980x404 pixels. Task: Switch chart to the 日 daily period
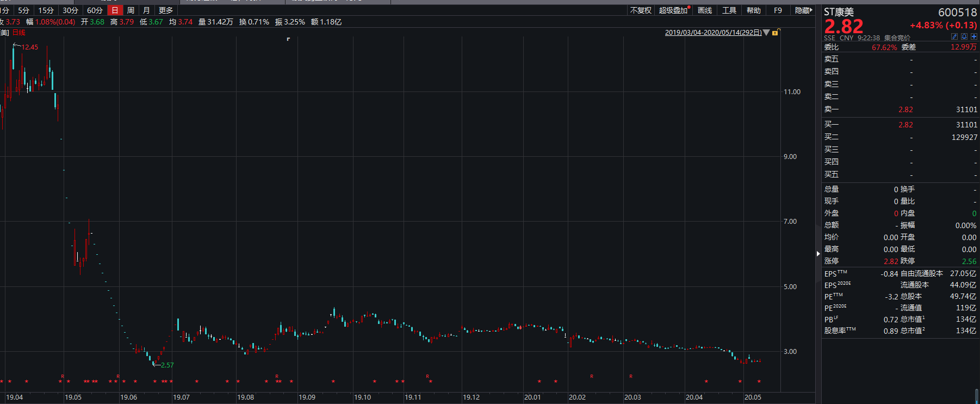point(115,10)
